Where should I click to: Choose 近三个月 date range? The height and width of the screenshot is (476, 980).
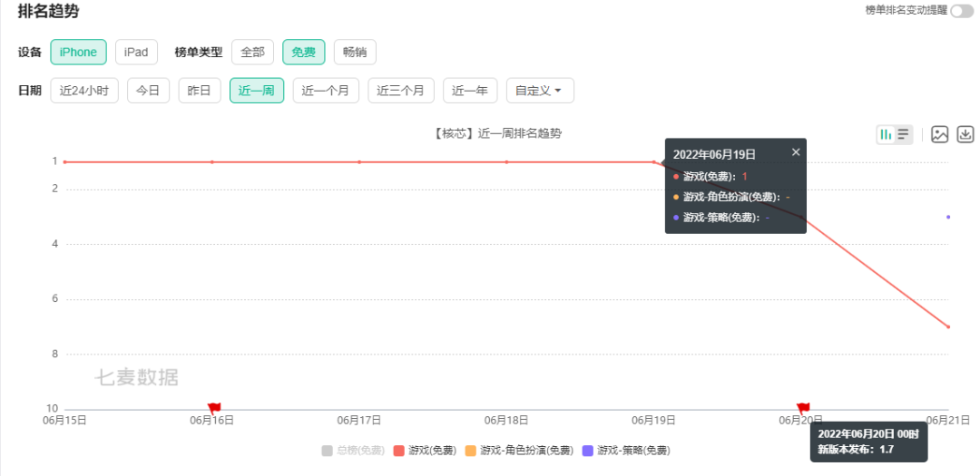pyautogui.click(x=401, y=91)
